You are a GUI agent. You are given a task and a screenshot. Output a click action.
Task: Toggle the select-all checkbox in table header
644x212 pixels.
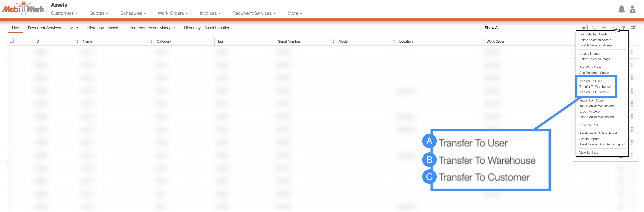pyautogui.click(x=12, y=41)
